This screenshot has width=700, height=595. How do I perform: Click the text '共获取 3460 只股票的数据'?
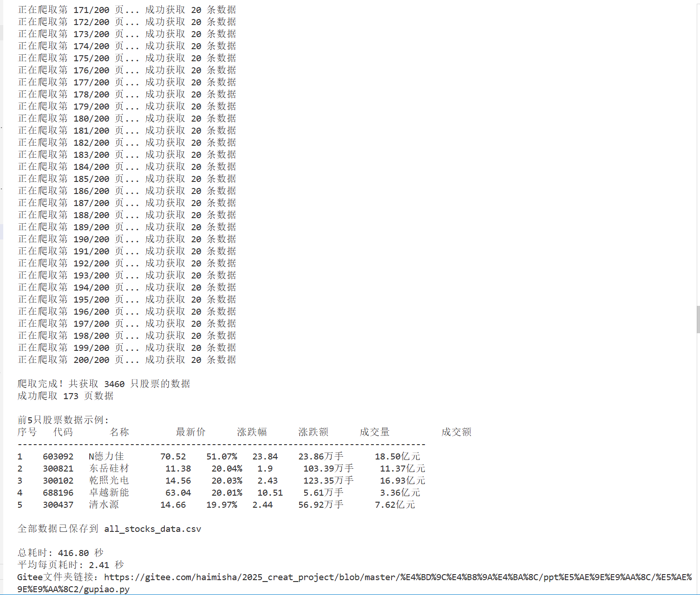pyautogui.click(x=130, y=384)
